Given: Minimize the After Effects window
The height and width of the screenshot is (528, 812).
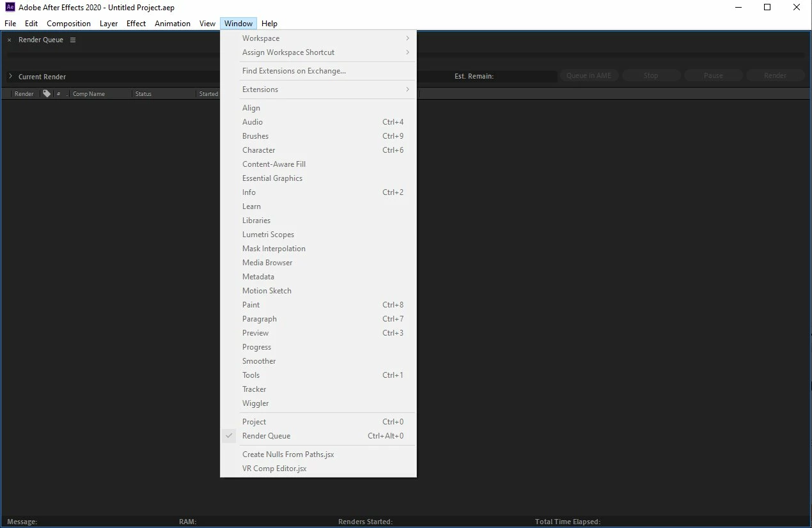Looking at the screenshot, I should tap(738, 8).
